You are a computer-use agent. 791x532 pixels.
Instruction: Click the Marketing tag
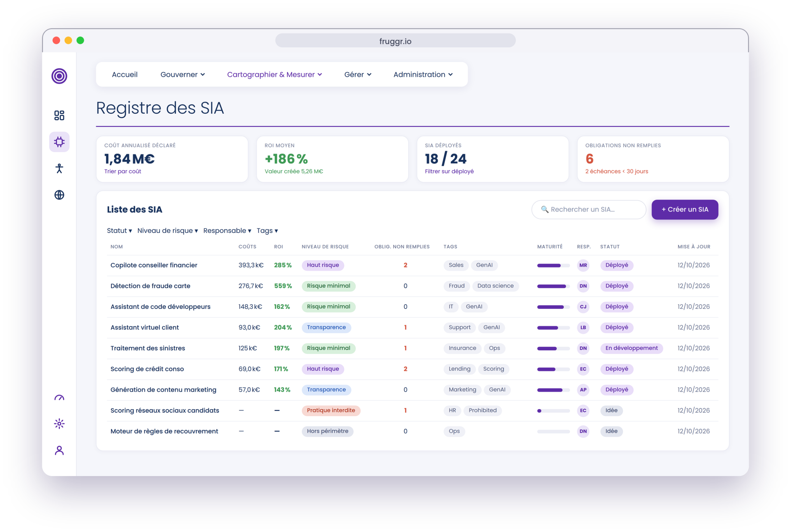point(462,390)
